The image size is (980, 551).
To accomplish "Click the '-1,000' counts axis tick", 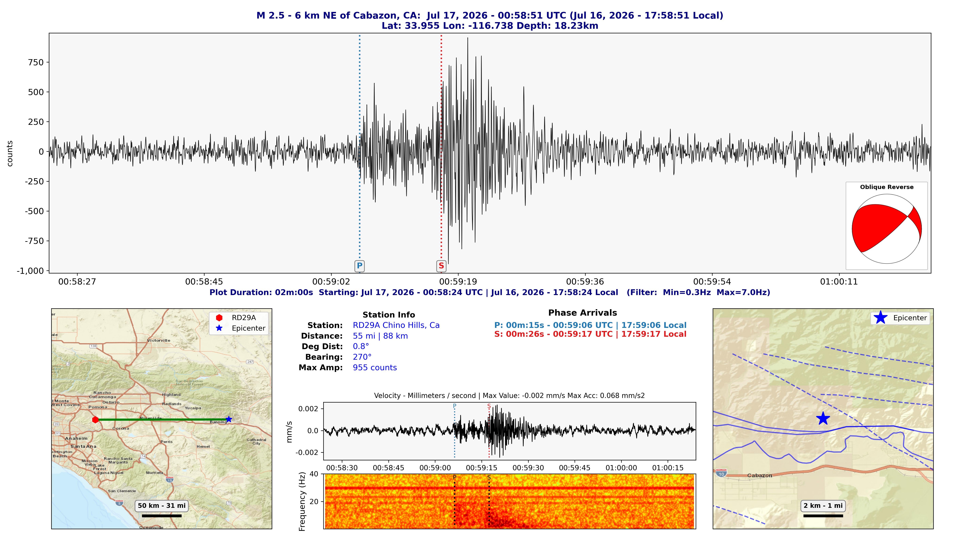I will coord(30,271).
